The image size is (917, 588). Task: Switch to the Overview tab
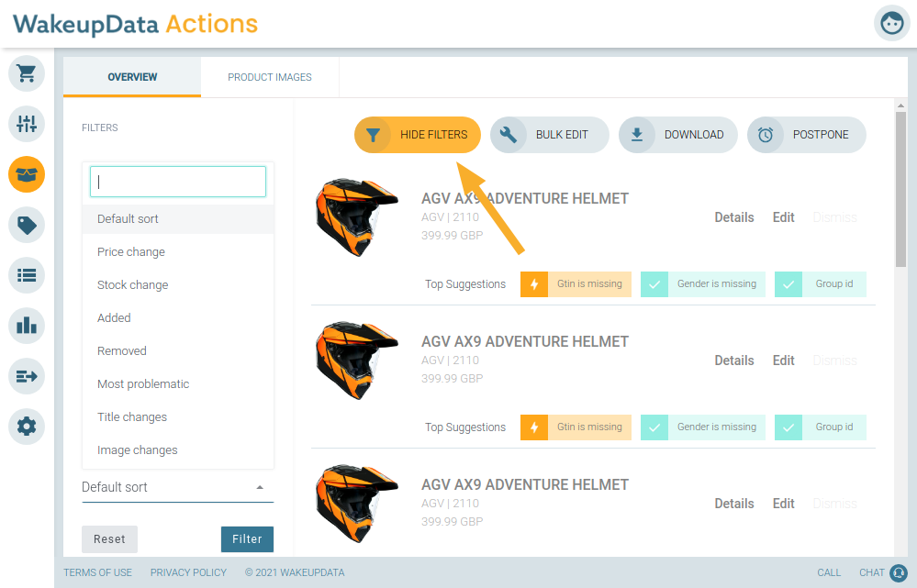pos(132,77)
